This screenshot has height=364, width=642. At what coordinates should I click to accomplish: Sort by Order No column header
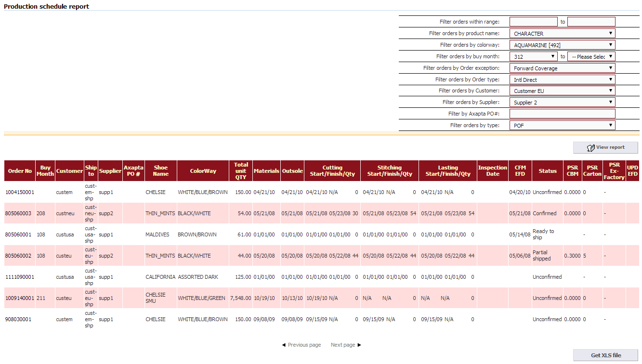point(20,171)
